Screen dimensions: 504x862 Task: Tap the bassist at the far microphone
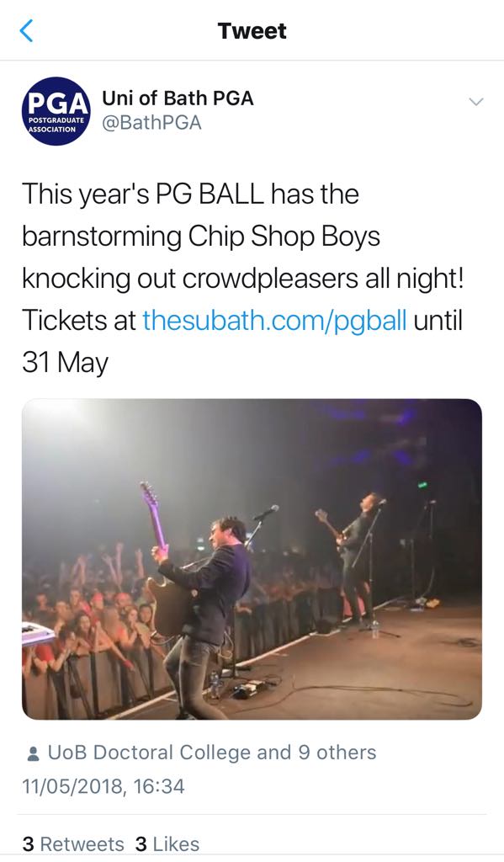(358, 556)
